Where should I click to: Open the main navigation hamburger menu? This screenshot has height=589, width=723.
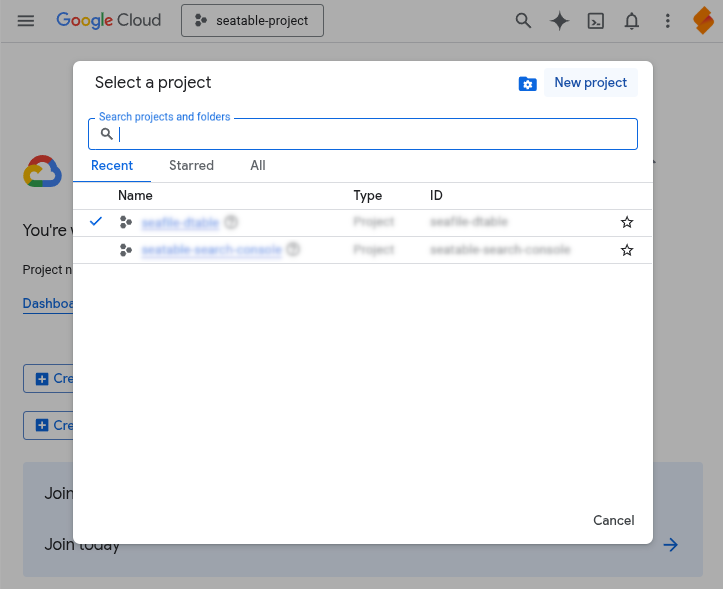[26, 21]
